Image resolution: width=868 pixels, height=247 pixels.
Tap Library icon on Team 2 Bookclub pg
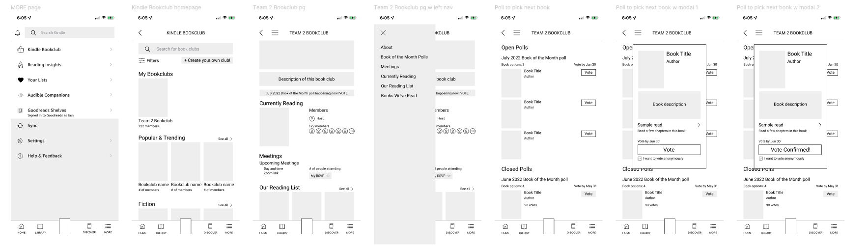(x=282, y=226)
